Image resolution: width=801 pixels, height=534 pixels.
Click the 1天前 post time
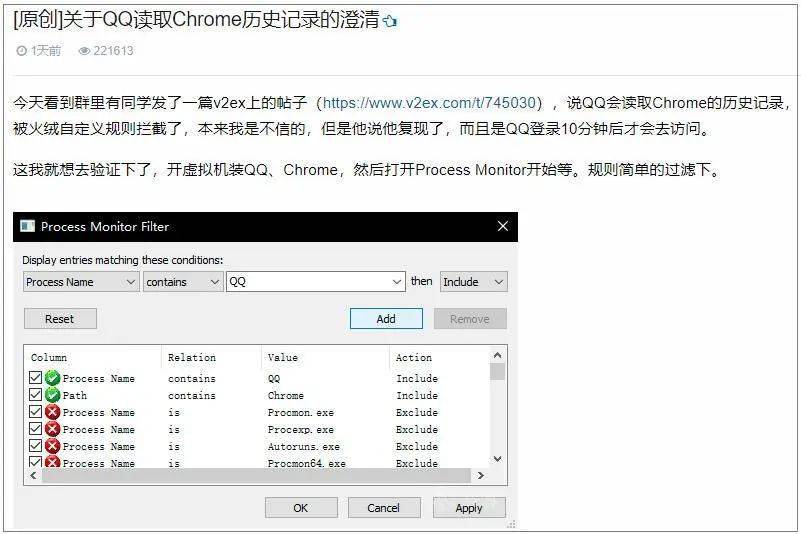pos(46,51)
